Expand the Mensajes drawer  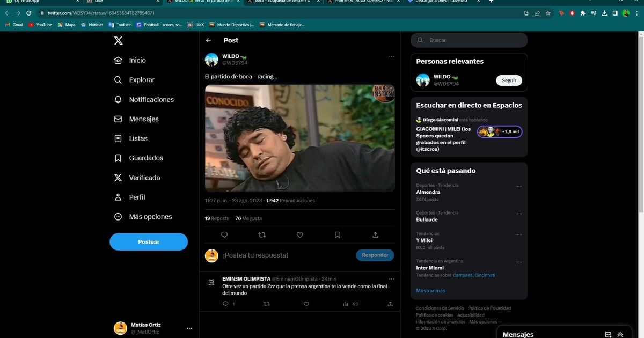point(620,334)
